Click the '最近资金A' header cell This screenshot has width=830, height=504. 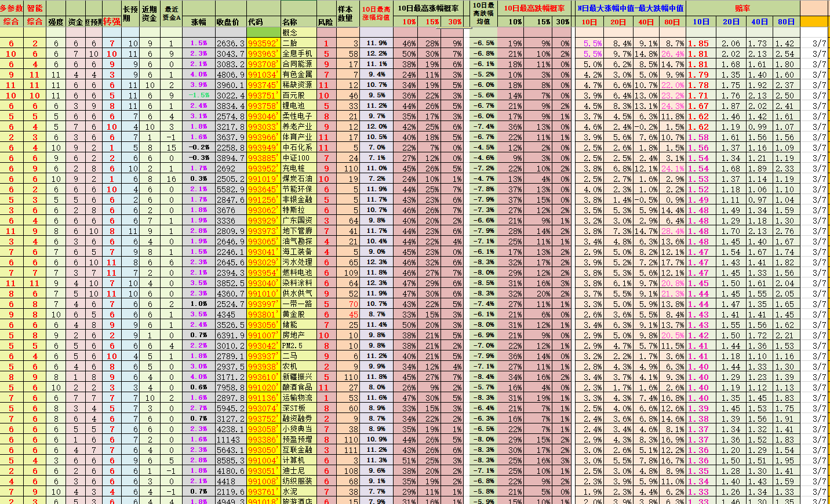click(x=171, y=13)
